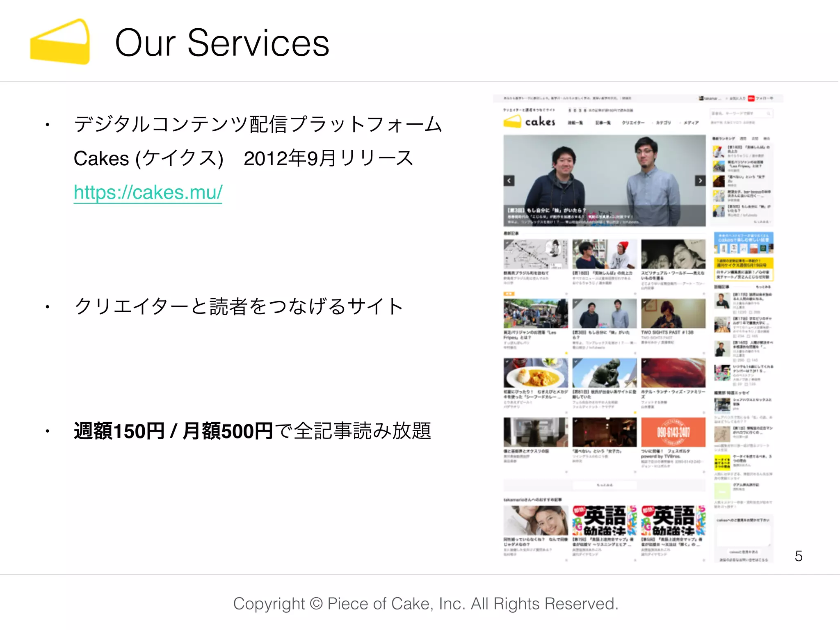The height and width of the screenshot is (630, 840).
Task: Click the magnifier icon in cakes search box
Action: point(768,113)
